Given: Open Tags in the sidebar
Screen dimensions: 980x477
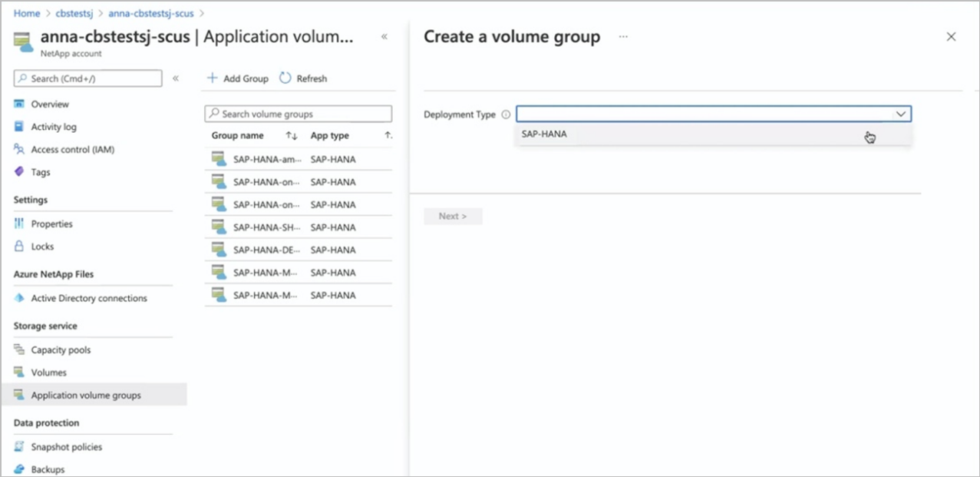Looking at the screenshot, I should pos(41,172).
